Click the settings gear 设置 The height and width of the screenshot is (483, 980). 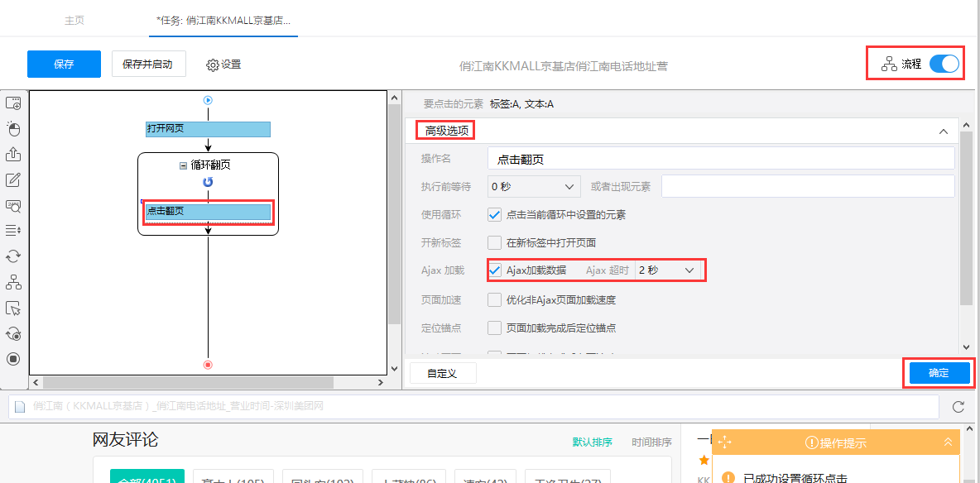(x=223, y=65)
